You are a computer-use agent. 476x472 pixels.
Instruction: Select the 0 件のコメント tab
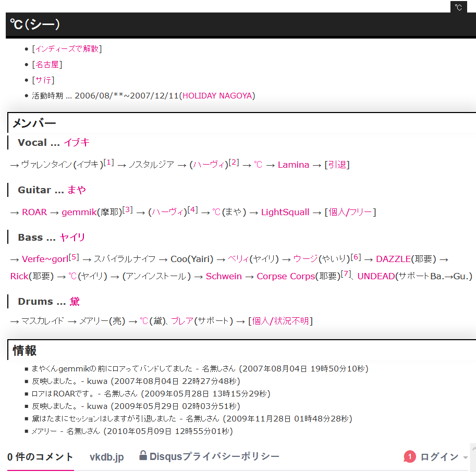pyautogui.click(x=40, y=457)
